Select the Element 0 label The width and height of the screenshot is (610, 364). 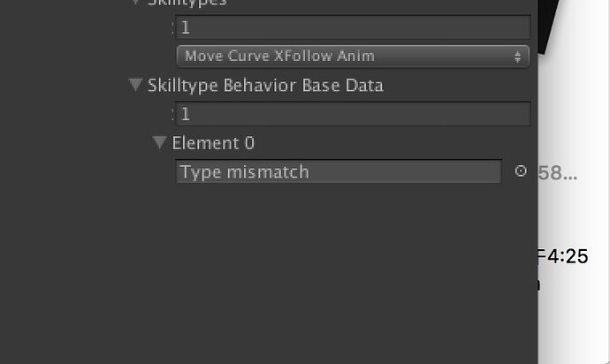213,143
